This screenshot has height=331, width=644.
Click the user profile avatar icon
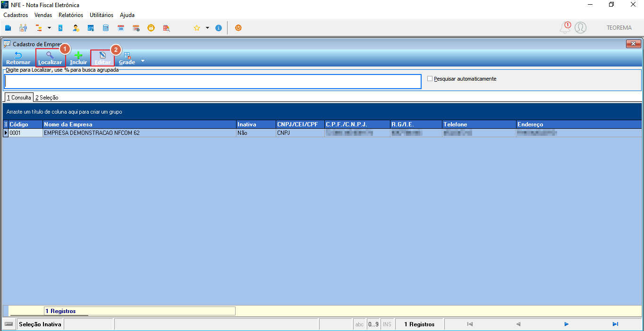pos(580,28)
